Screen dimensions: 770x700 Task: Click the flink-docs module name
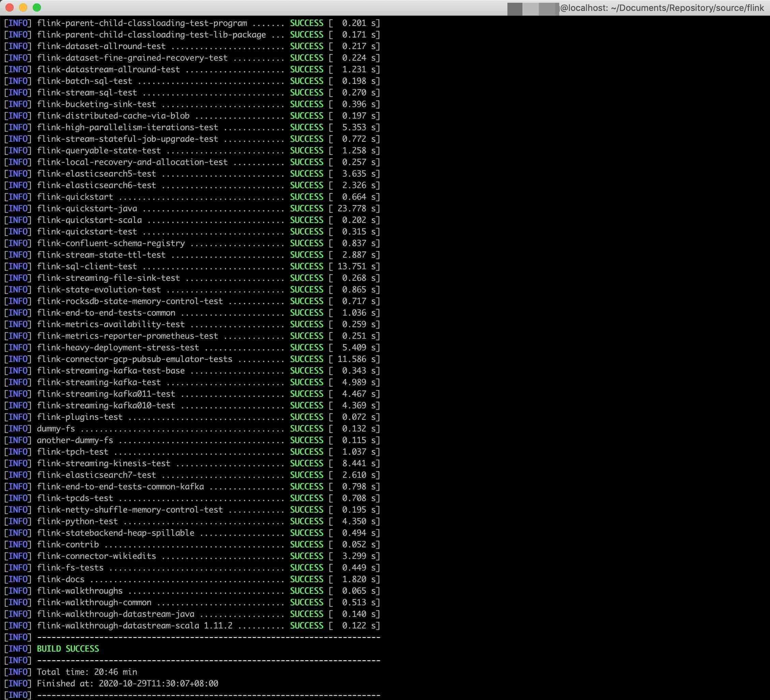pyautogui.click(x=60, y=579)
